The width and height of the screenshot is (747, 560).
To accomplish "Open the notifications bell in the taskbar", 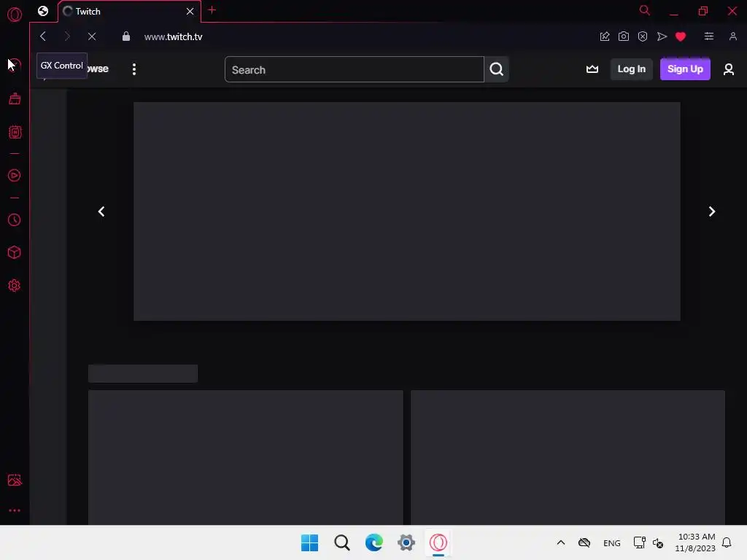I will (x=727, y=542).
